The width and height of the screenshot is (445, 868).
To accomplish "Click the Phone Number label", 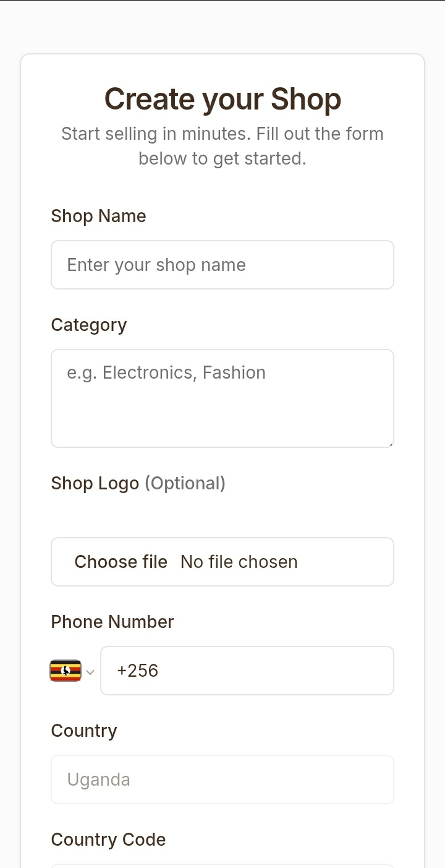I will (x=112, y=622).
